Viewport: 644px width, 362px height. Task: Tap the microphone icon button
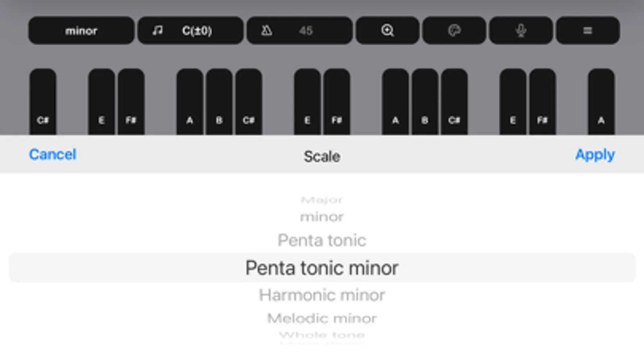(x=520, y=31)
